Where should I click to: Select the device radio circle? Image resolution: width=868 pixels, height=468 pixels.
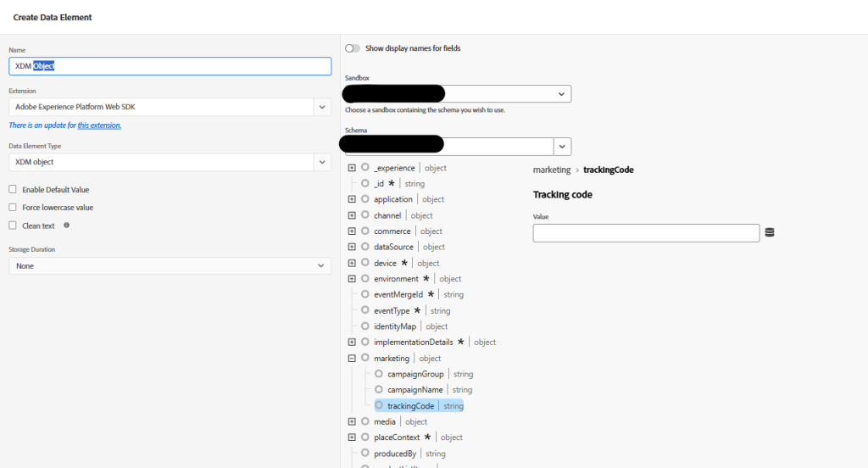pyautogui.click(x=364, y=263)
